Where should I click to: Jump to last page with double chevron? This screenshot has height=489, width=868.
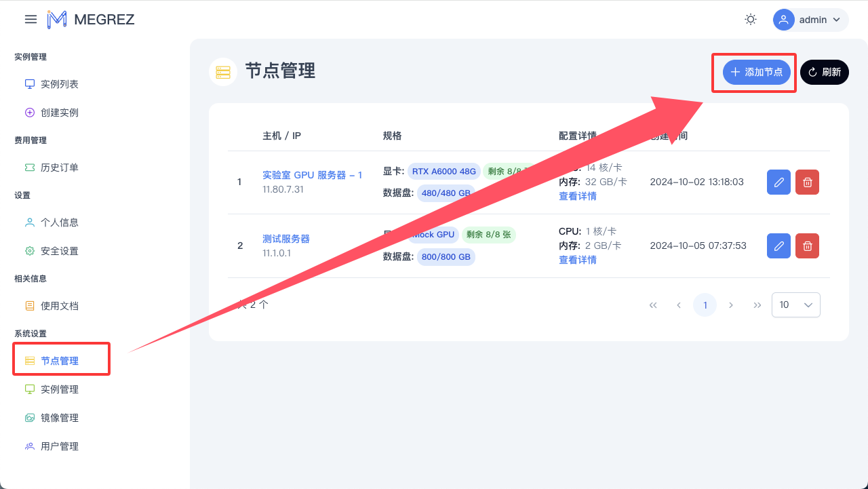pos(757,305)
